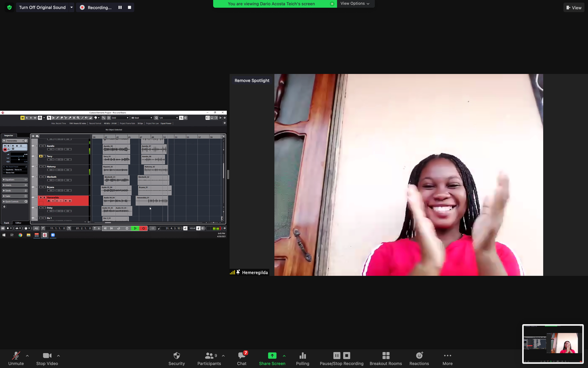Open Breakout Rooms
This screenshot has height=368, width=588.
[386, 358]
